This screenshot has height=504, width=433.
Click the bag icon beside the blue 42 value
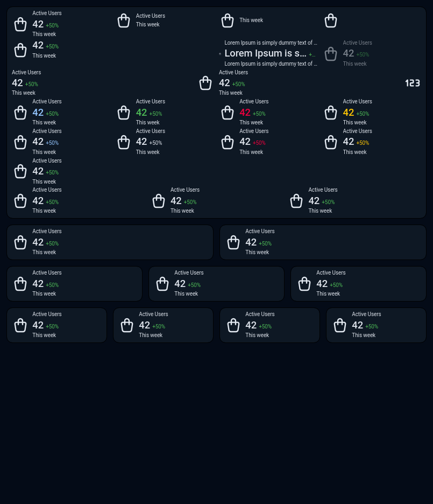[20, 113]
